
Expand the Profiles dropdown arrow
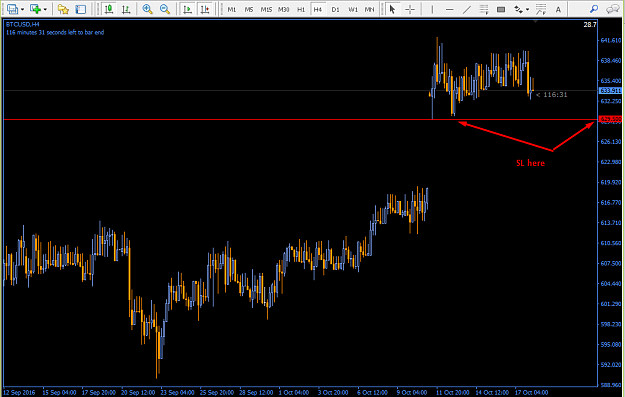[x=22, y=9]
